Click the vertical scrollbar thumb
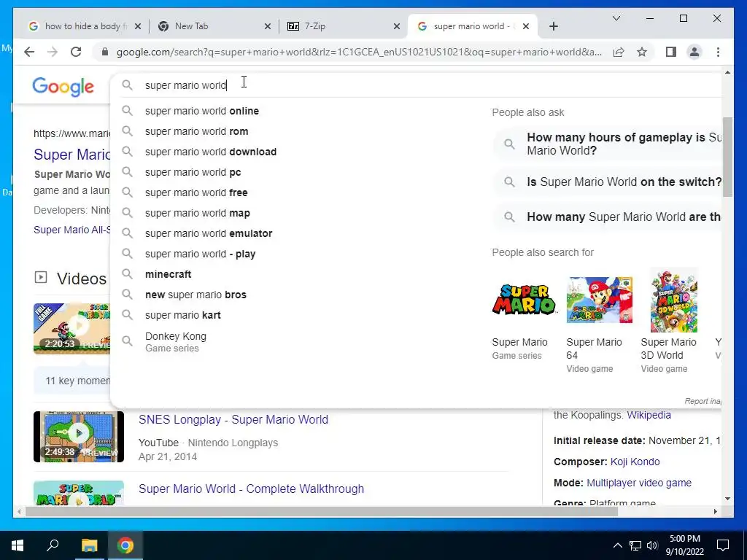 point(727,157)
